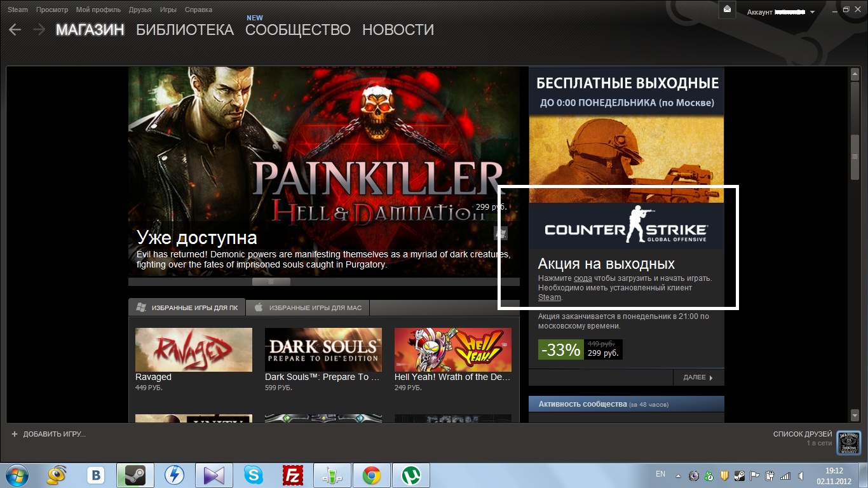Viewport: 868px width, 488px height.
Task: Open the VKontakte taskbar icon
Action: tap(97, 475)
